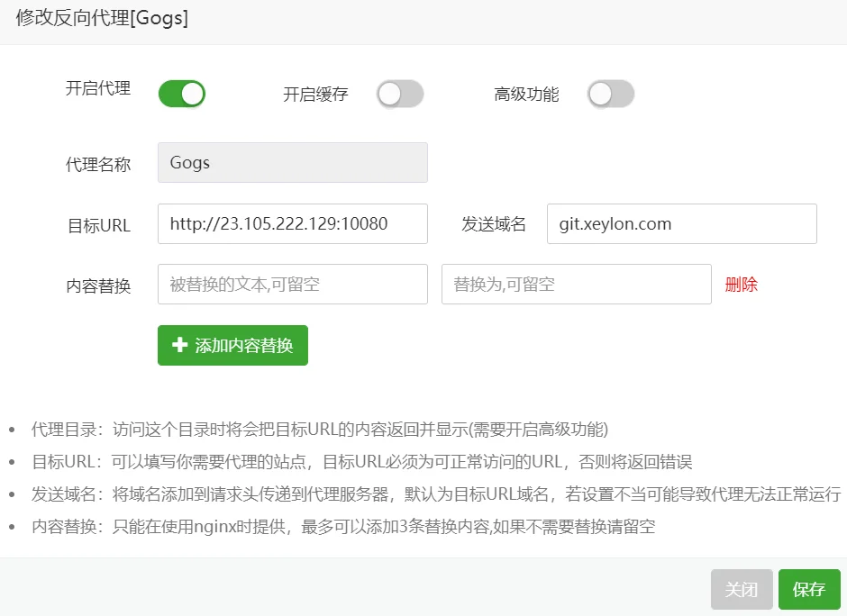Click the red 删除 link
The width and height of the screenshot is (847, 616).
(741, 285)
